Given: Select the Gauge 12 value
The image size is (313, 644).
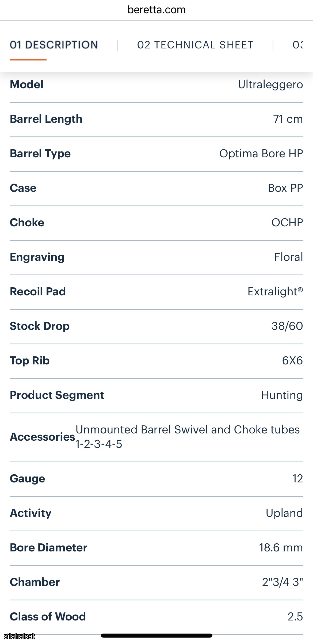Looking at the screenshot, I should 297,479.
